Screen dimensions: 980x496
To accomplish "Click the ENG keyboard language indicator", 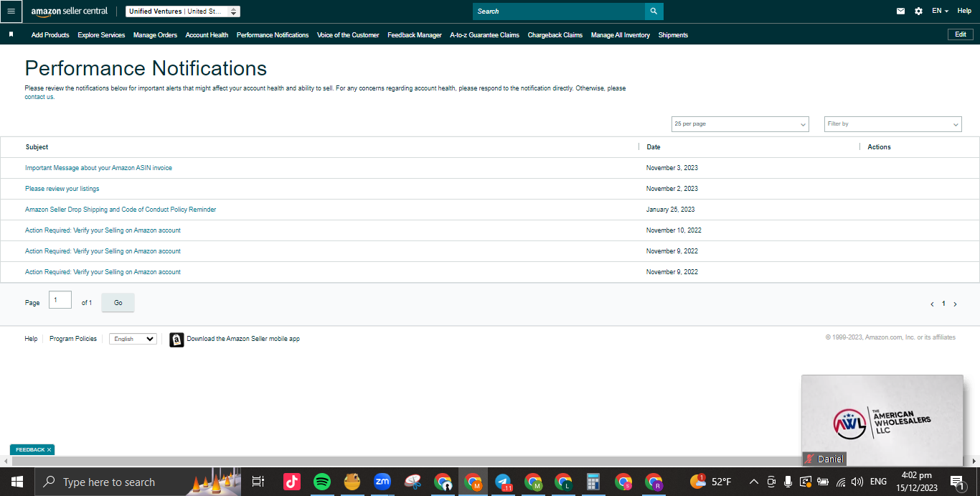I will point(878,482).
